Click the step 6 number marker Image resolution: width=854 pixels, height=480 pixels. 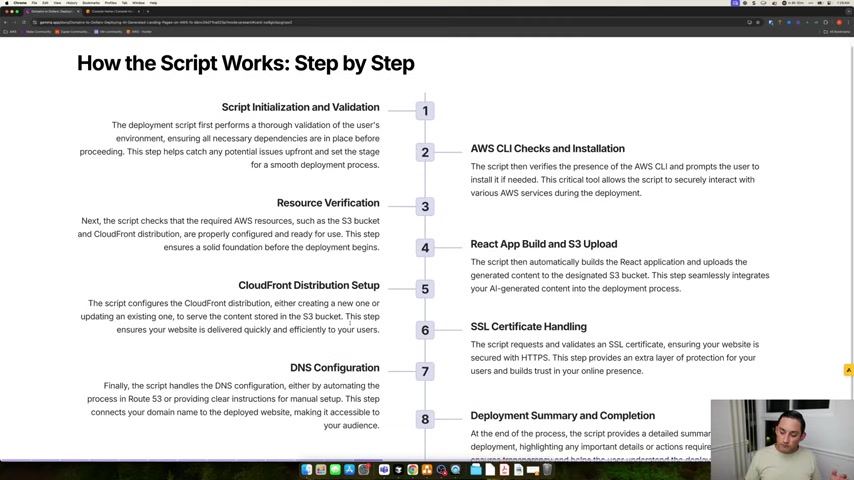(x=425, y=330)
